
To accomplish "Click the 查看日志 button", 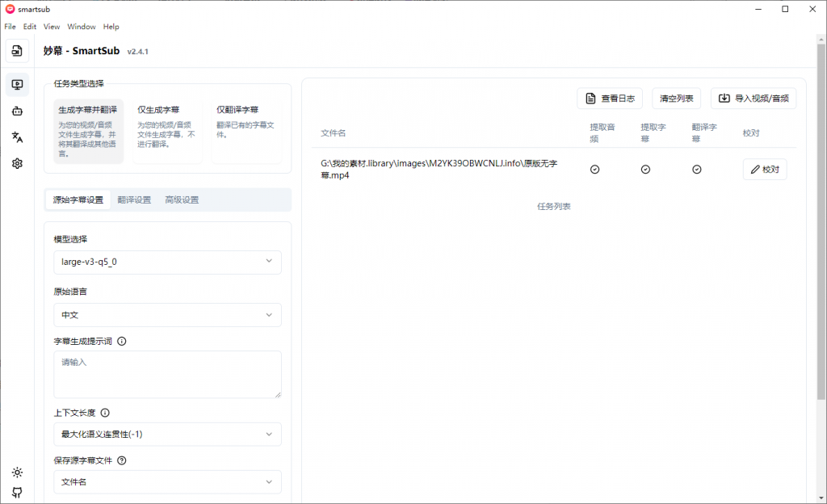I will 610,99.
